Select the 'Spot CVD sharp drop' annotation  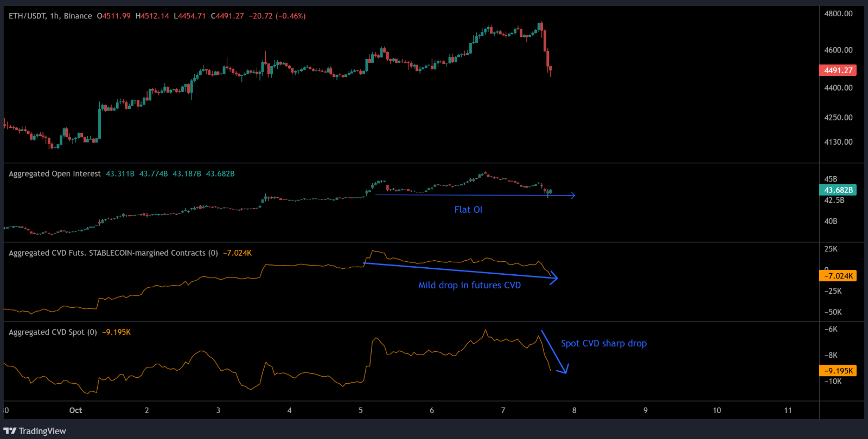(603, 344)
